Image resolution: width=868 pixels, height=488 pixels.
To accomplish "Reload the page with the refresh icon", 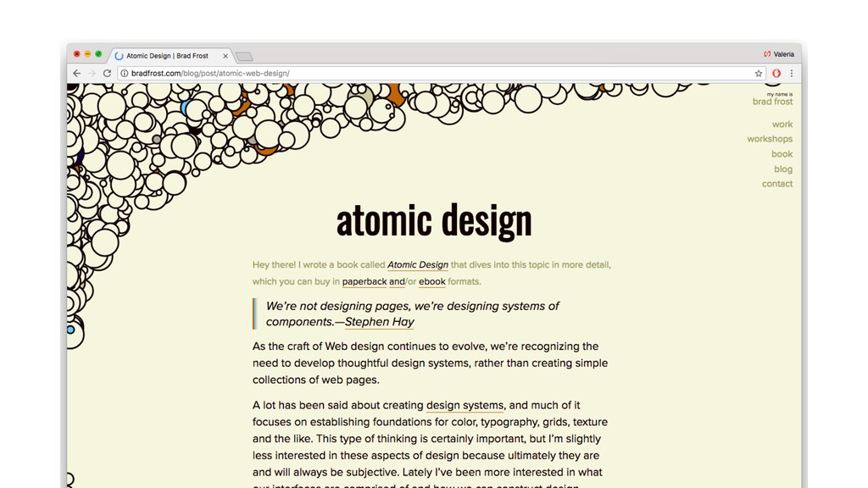I will (x=107, y=73).
